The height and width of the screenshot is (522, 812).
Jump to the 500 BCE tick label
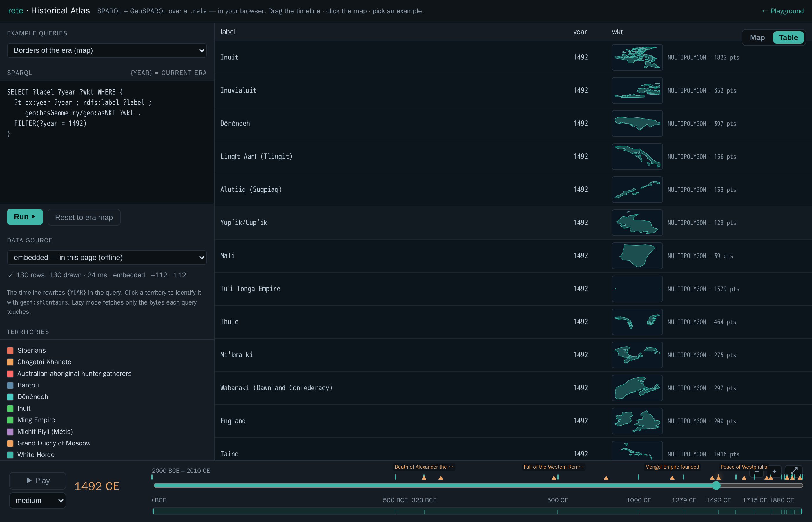[395, 500]
